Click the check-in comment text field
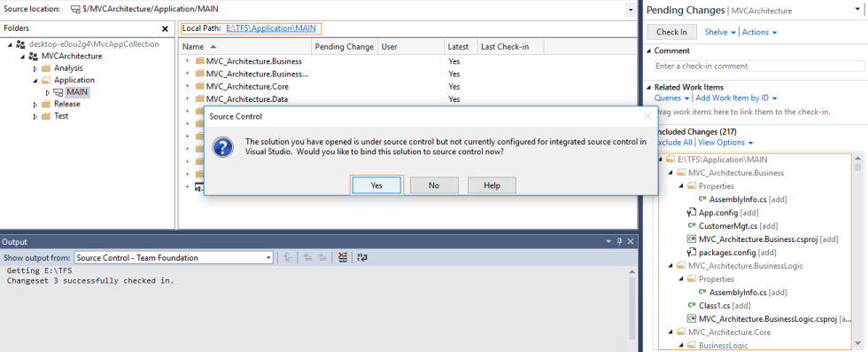The height and width of the screenshot is (352, 868). [x=759, y=66]
